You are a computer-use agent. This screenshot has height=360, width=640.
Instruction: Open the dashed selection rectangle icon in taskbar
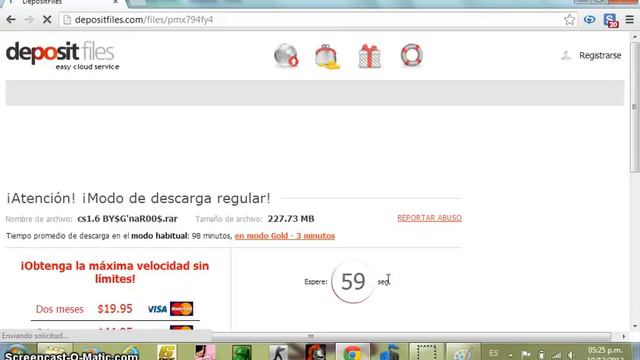click(x=427, y=352)
